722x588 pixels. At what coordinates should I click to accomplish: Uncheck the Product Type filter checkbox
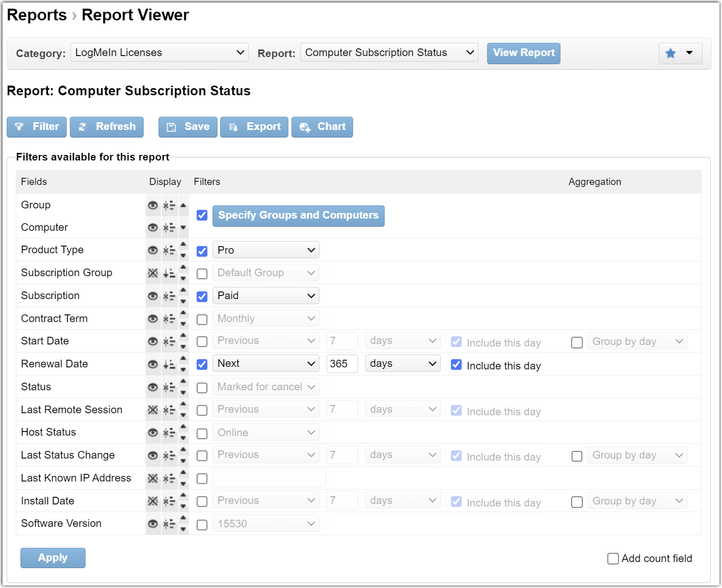(202, 251)
